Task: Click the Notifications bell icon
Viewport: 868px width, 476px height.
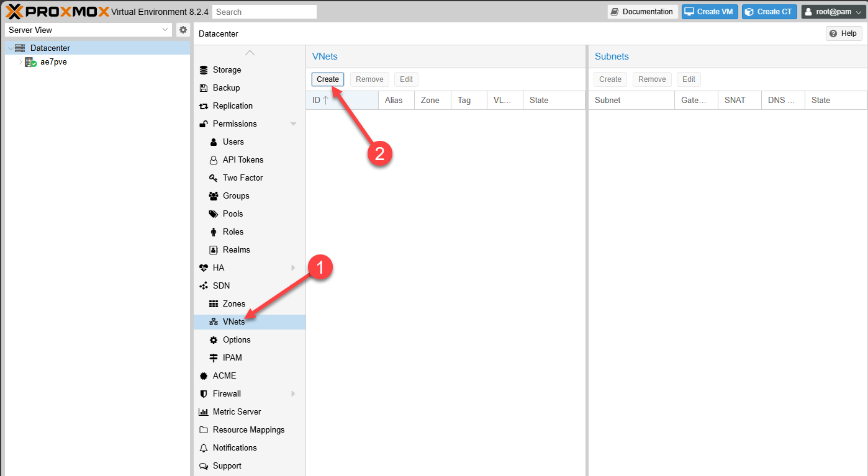Action: click(x=204, y=448)
